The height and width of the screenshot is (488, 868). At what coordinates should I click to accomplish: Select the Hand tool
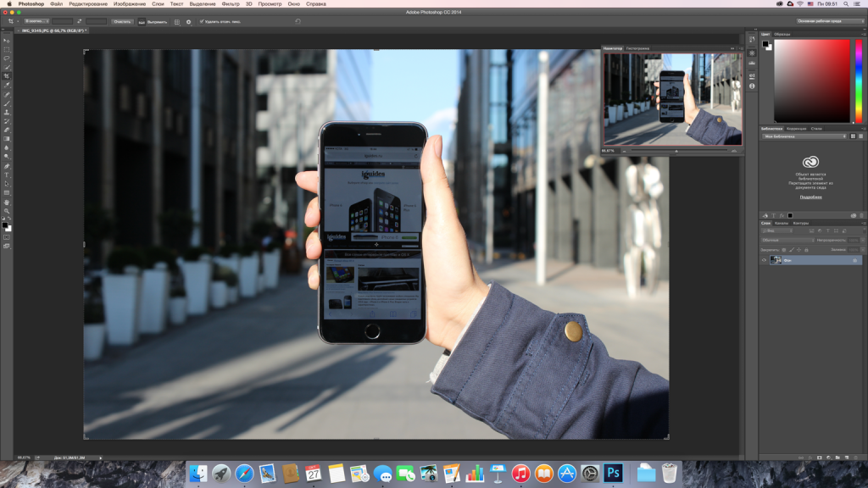click(x=7, y=202)
